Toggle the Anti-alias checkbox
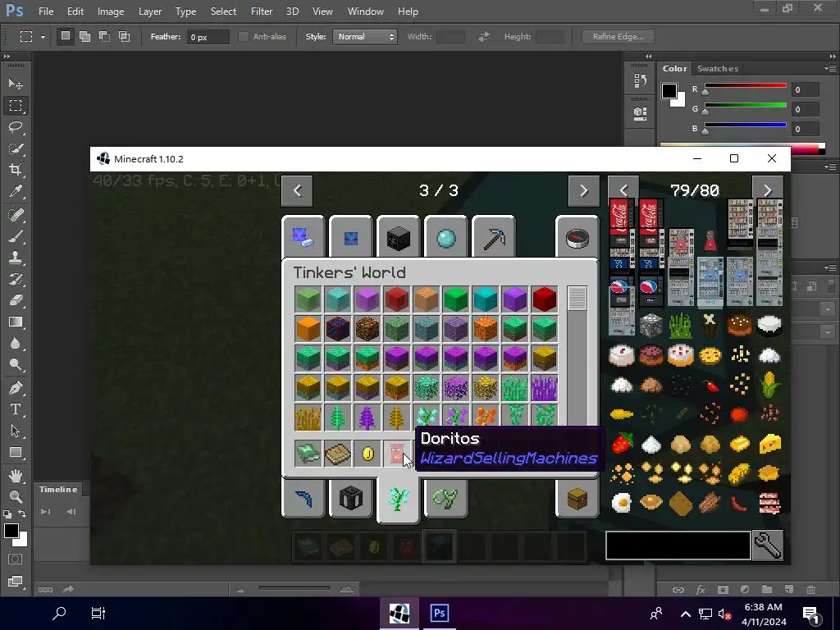Screen dimensions: 840x630 [x=243, y=36]
